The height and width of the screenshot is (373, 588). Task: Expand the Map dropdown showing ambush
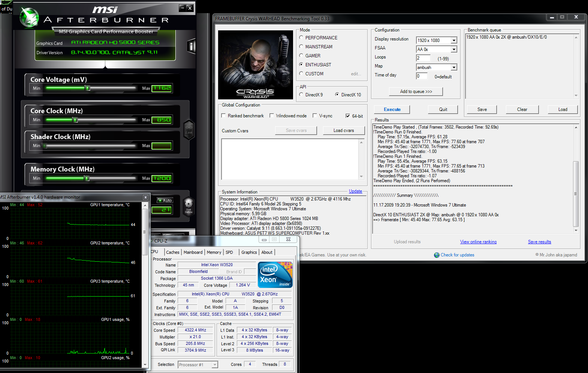tap(454, 67)
